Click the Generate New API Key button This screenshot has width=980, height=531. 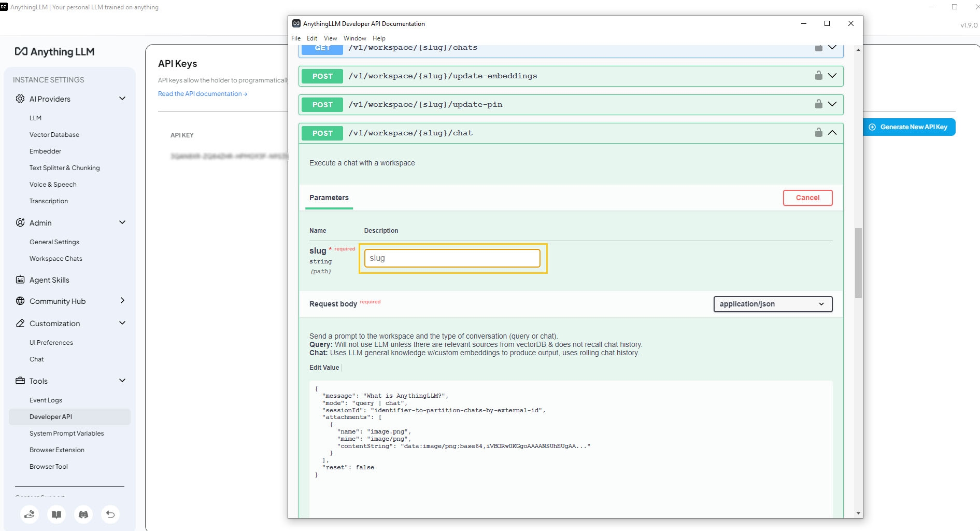[909, 127]
